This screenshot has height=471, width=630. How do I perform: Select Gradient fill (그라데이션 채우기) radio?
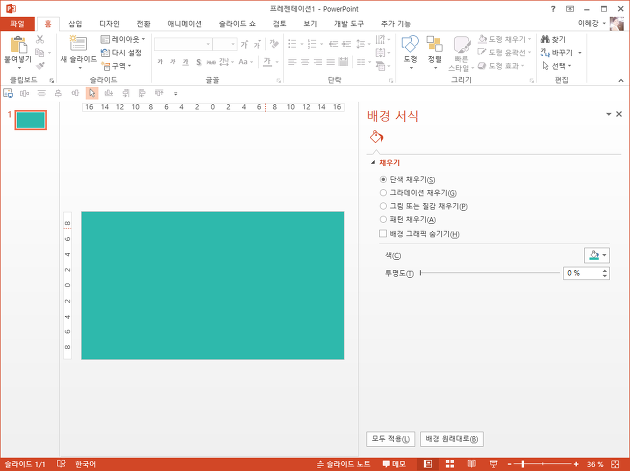pyautogui.click(x=383, y=193)
